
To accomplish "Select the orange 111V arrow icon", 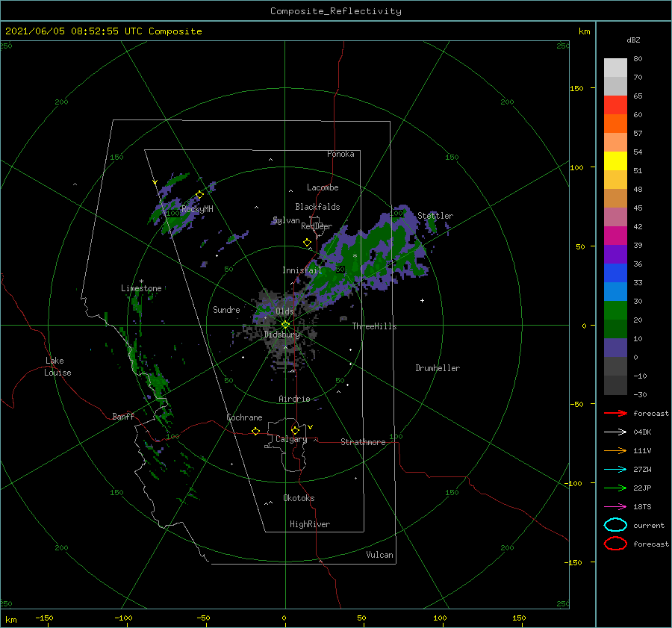I will 615,450.
